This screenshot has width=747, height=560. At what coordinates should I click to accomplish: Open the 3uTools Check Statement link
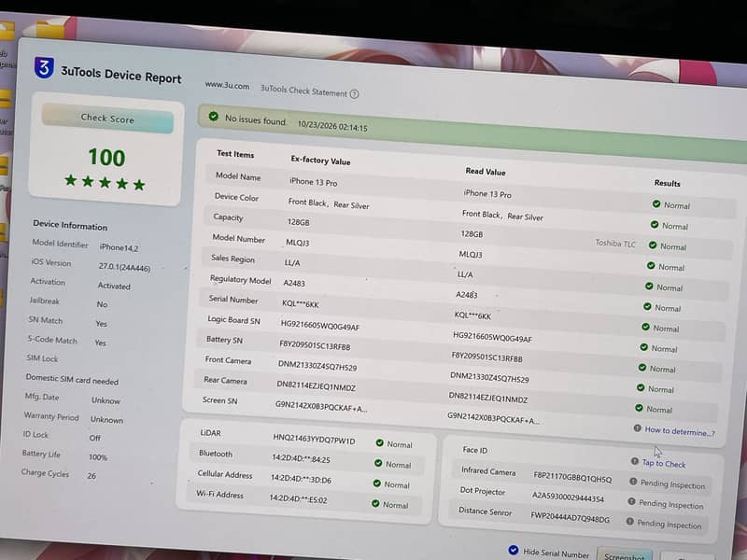click(304, 91)
